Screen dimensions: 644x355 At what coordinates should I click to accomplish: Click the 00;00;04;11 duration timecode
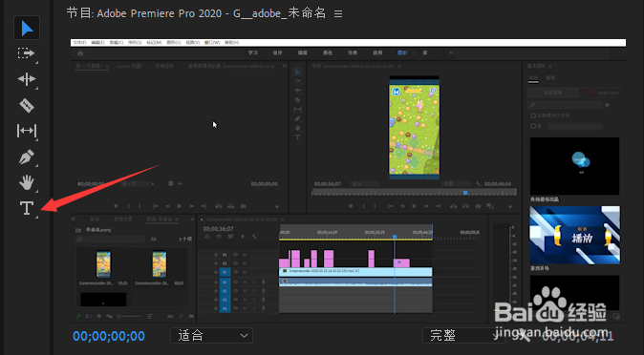coord(578,336)
